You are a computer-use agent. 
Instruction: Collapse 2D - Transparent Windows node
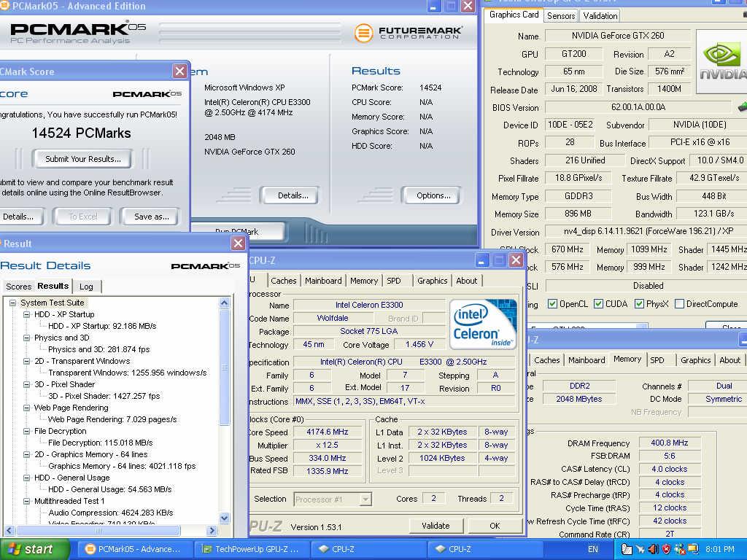pos(27,361)
